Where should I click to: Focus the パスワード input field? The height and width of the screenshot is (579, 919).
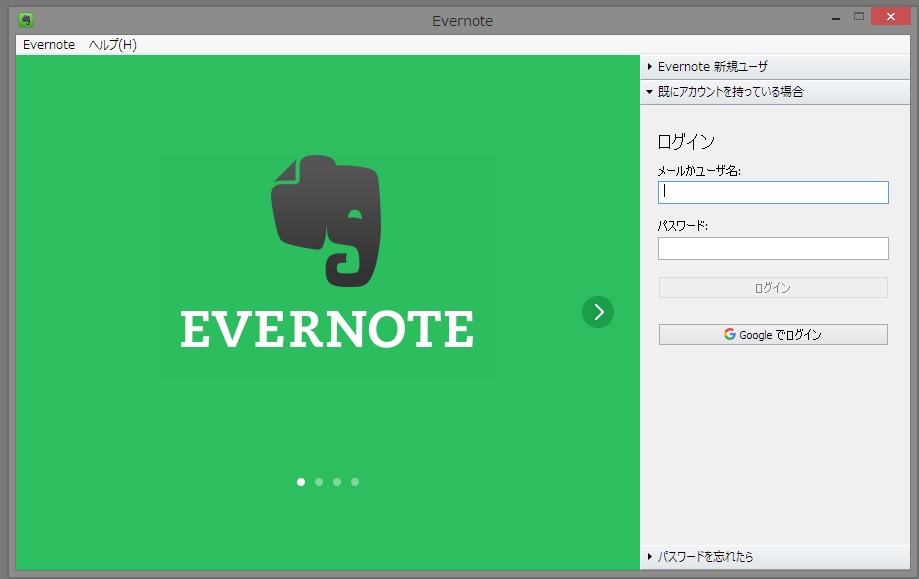pos(773,248)
